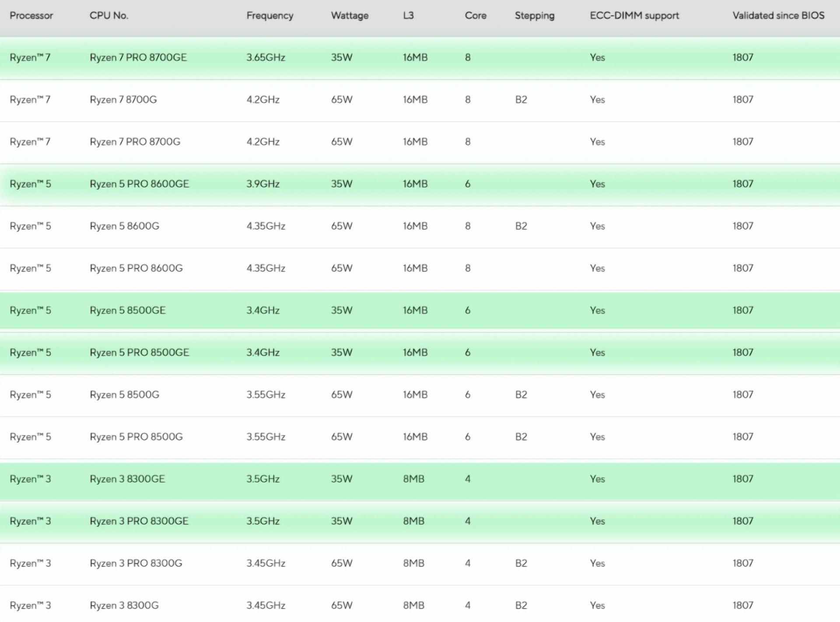Click 3.5GHz in the Ryzen 3 8300GE row
This screenshot has width=840, height=622.
click(263, 479)
